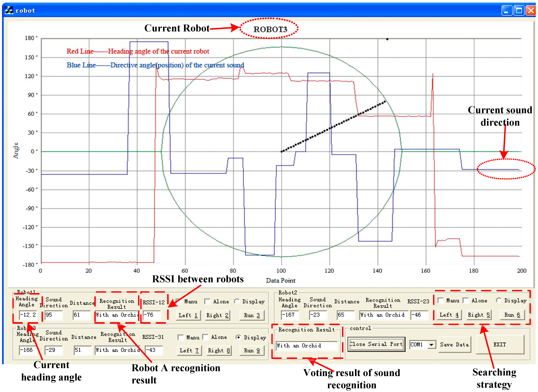Enable the Robot1 Alone checkbox

point(207,302)
